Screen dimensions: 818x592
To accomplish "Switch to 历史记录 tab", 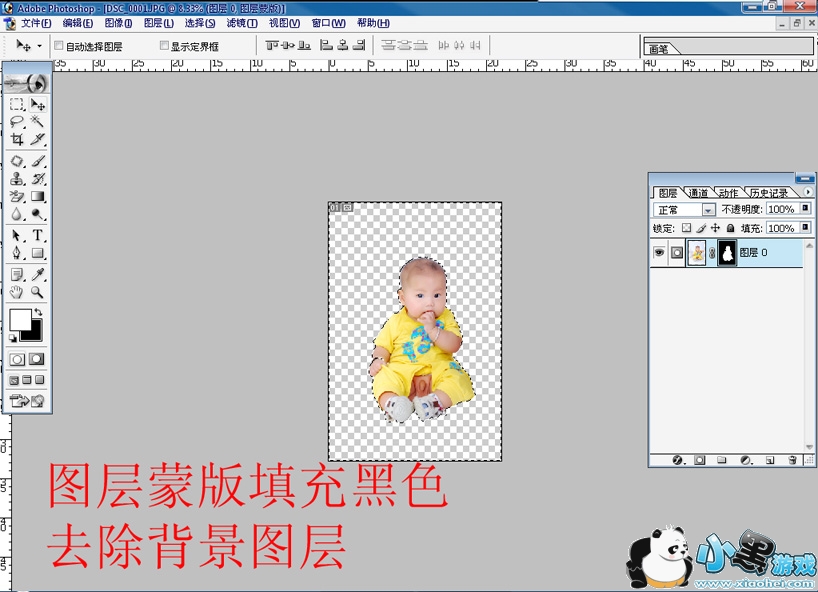I will [x=768, y=193].
